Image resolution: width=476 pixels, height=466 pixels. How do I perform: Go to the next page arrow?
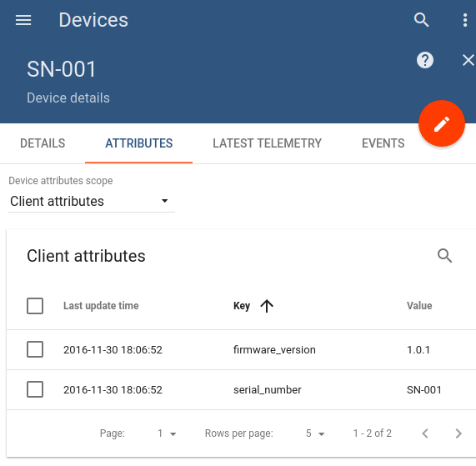point(458,433)
